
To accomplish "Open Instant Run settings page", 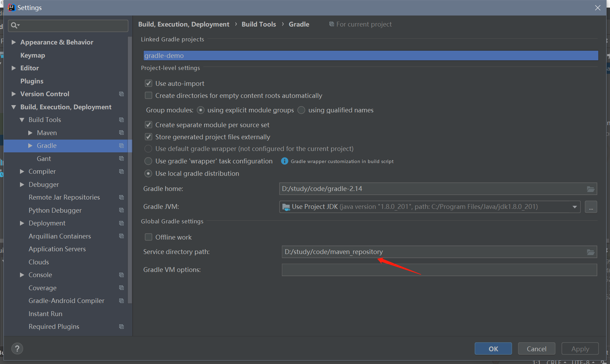I will 45,314.
